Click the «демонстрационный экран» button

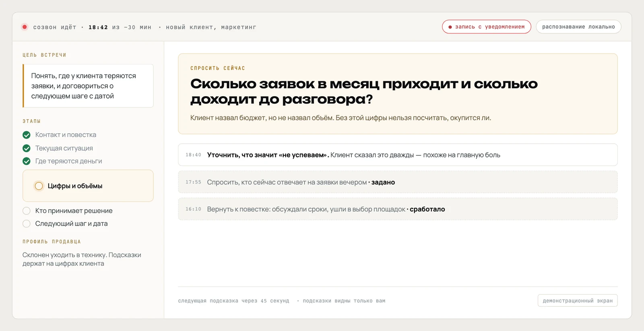point(578,300)
